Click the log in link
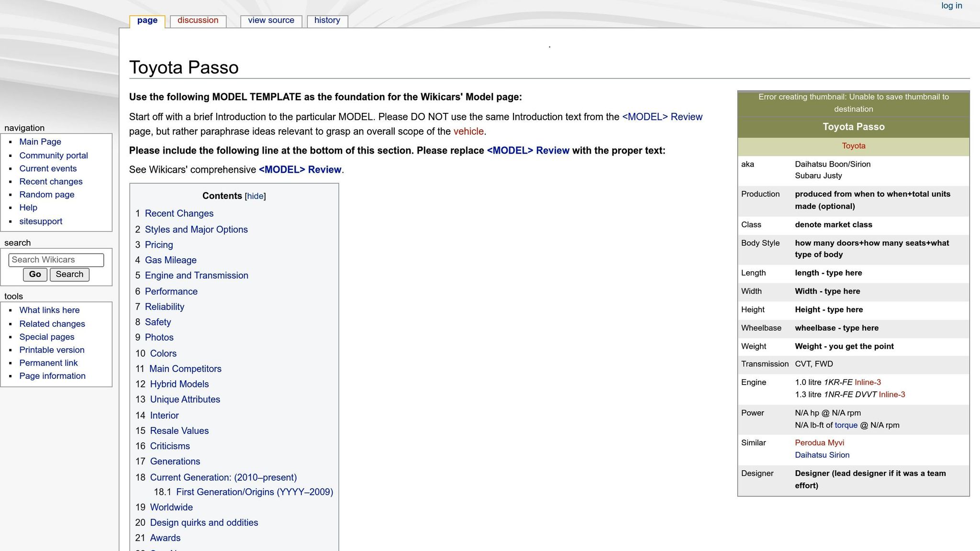Screen dimensions: 980x551 point(951,6)
